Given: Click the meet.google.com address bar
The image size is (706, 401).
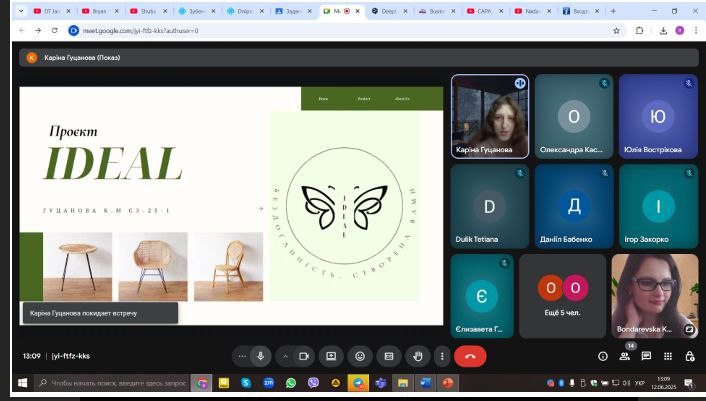Looking at the screenshot, I should 347,31.
